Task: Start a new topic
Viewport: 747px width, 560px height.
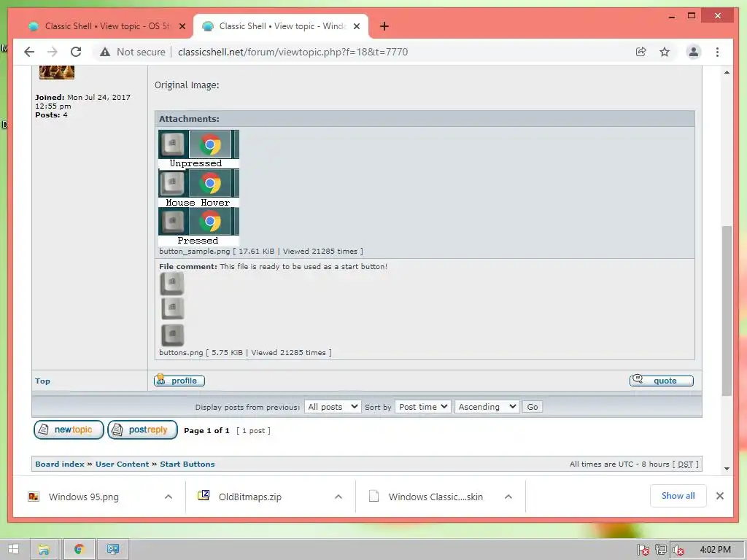Action: click(x=69, y=429)
